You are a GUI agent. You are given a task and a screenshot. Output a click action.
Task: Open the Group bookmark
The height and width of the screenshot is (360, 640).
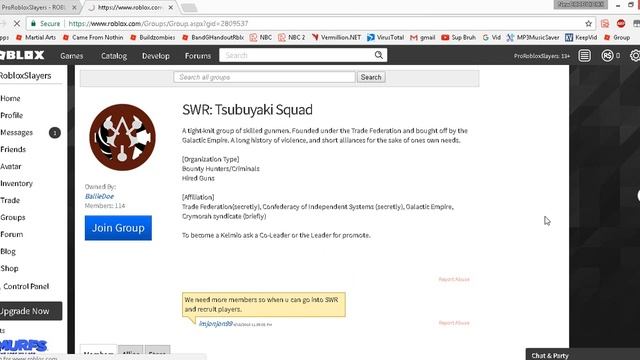(x=617, y=37)
